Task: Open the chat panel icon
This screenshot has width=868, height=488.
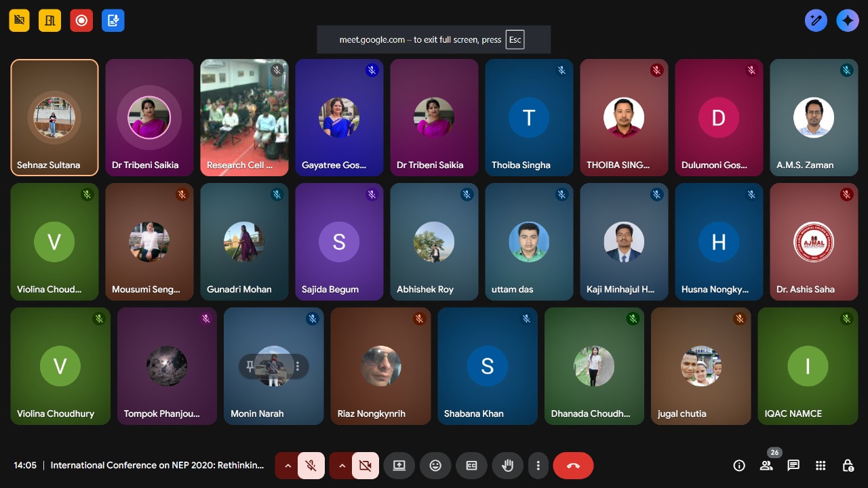Action: click(793, 466)
